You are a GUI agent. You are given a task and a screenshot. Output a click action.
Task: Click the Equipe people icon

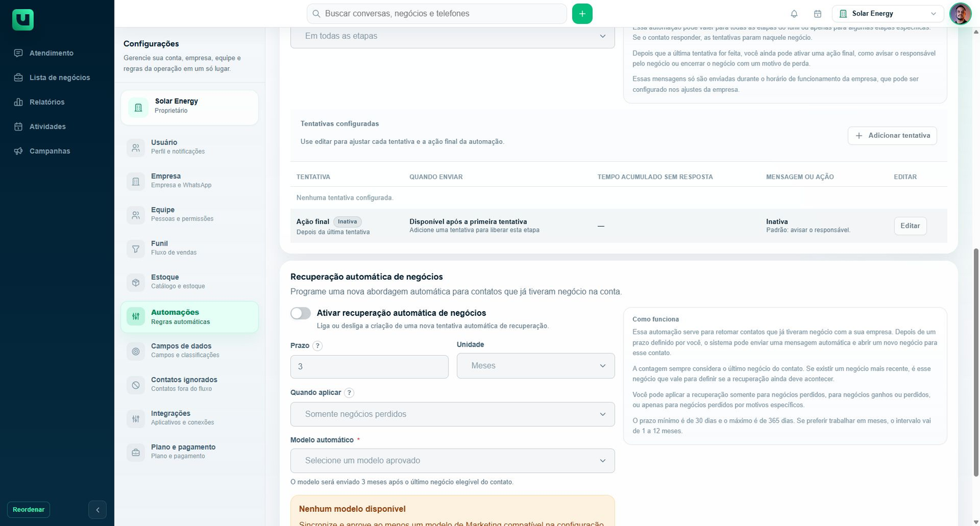point(136,215)
